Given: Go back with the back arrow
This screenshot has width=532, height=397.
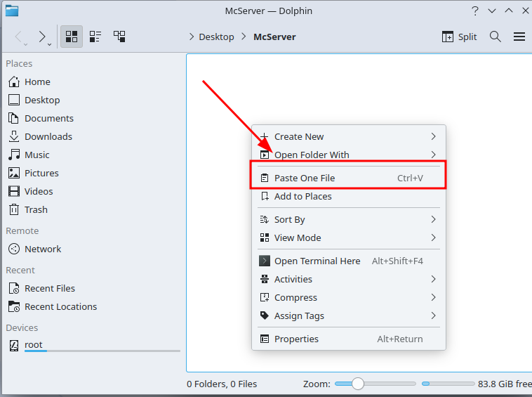Looking at the screenshot, I should pyautogui.click(x=19, y=37).
